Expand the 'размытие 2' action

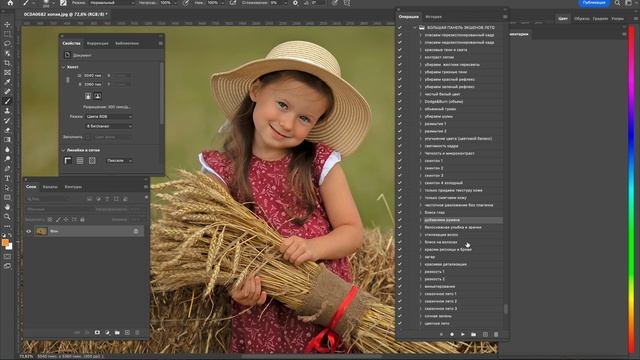coord(420,131)
